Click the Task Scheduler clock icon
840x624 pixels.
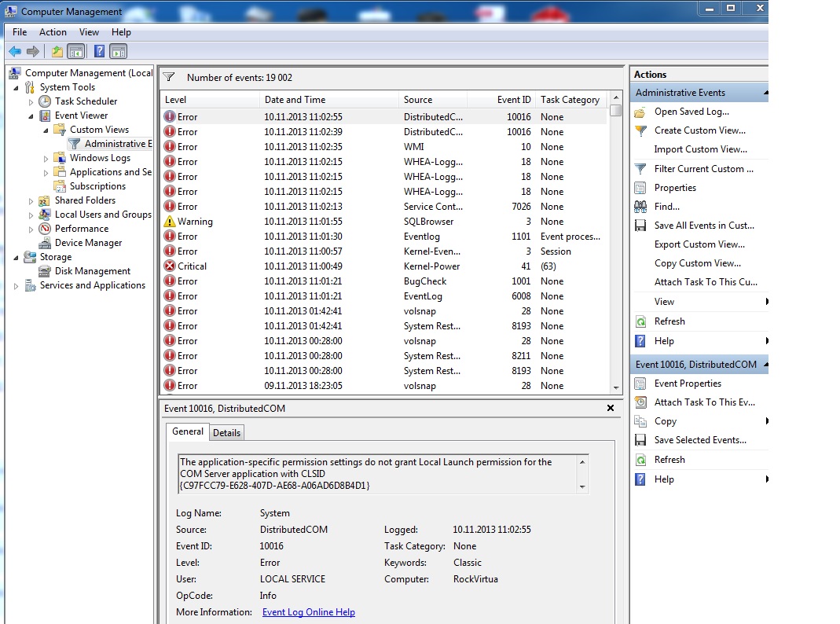pos(45,101)
